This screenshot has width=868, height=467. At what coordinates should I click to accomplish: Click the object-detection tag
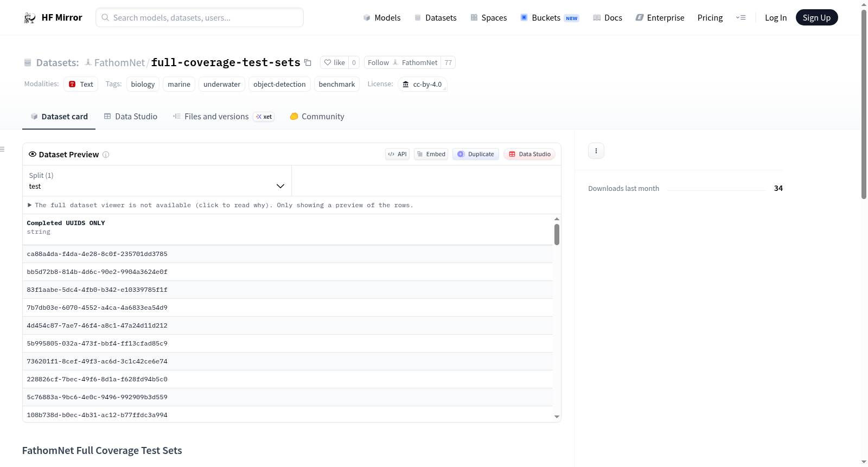279,84
